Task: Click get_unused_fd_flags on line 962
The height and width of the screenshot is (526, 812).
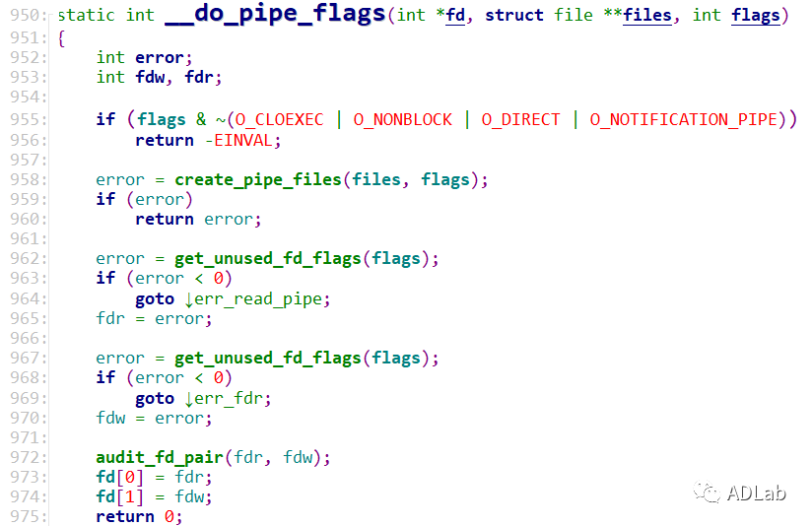Action: click(268, 258)
